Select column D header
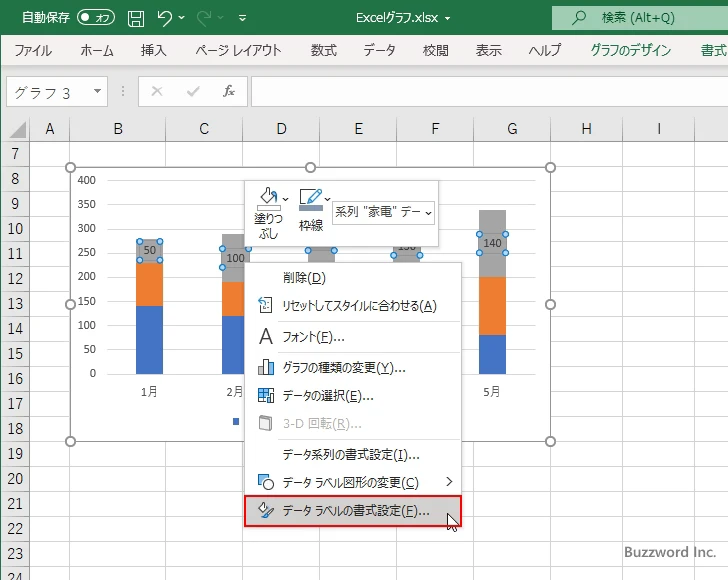The width and height of the screenshot is (728, 580). 281,129
